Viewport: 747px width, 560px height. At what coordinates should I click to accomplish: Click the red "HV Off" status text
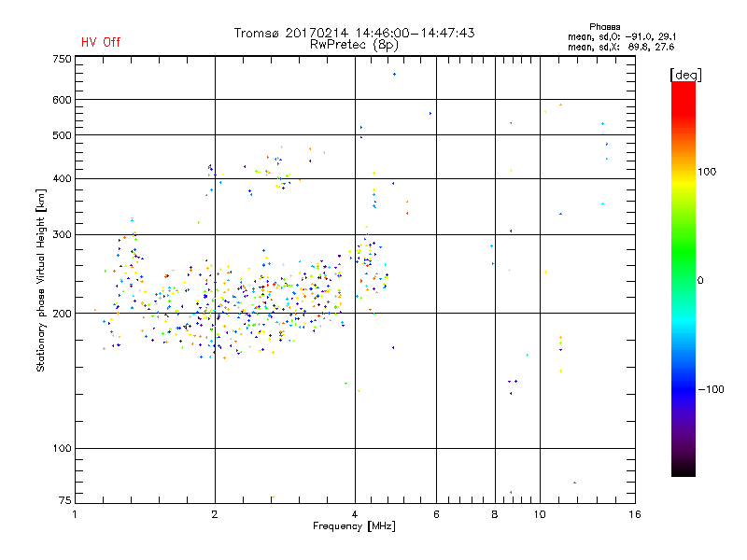101,42
